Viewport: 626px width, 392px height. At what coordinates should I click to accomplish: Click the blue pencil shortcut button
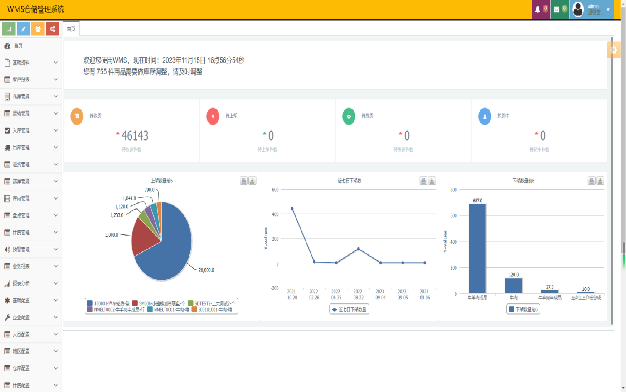(23, 29)
